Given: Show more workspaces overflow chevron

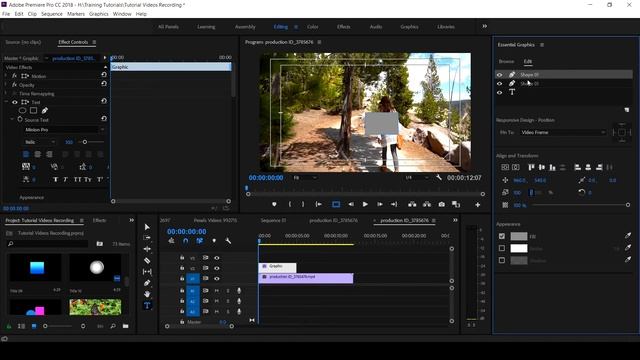Looking at the screenshot, I should point(484,26).
